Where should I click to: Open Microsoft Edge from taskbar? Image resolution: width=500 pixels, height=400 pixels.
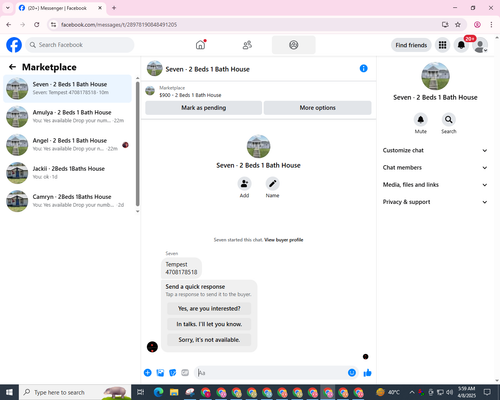click(x=158, y=392)
